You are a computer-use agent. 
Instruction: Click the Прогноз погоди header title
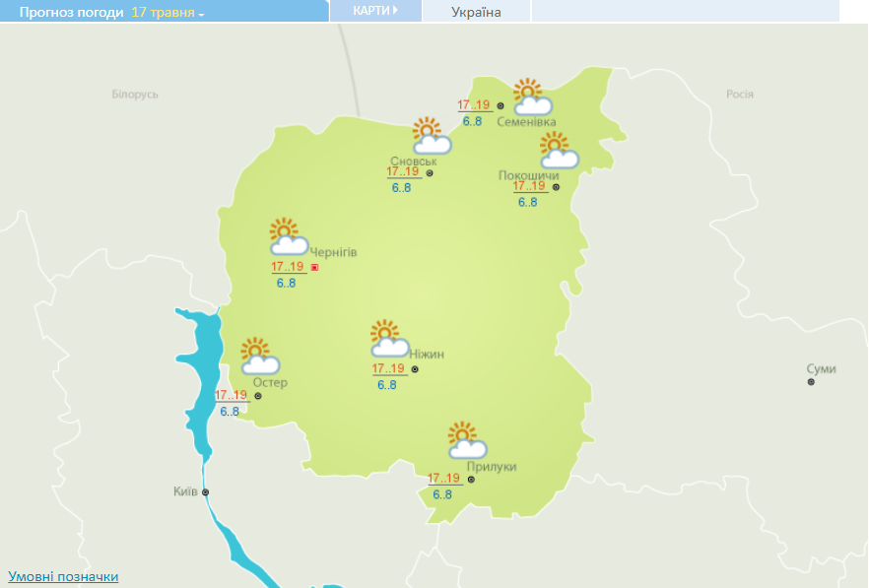(66, 13)
